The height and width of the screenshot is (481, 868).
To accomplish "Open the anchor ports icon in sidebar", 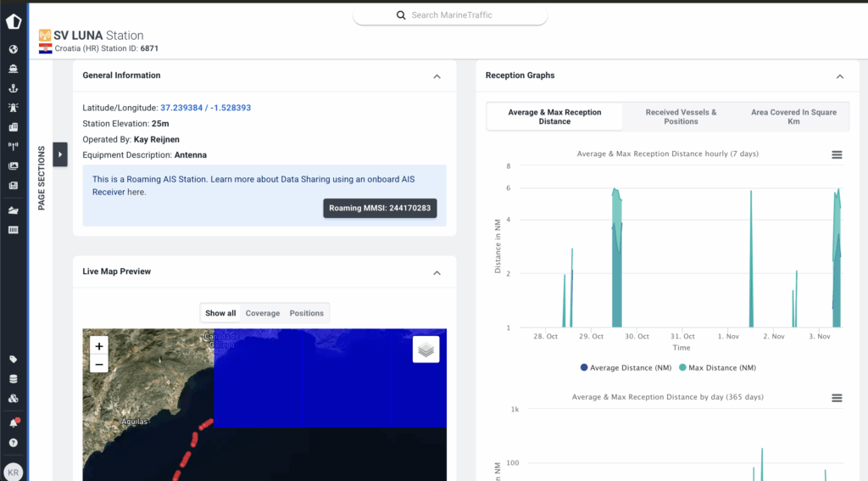I will coord(14,88).
